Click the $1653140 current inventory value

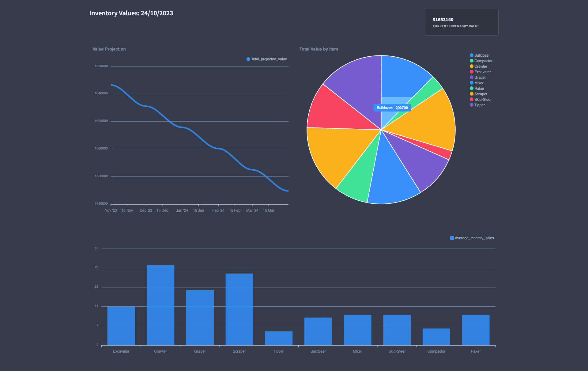pos(443,20)
